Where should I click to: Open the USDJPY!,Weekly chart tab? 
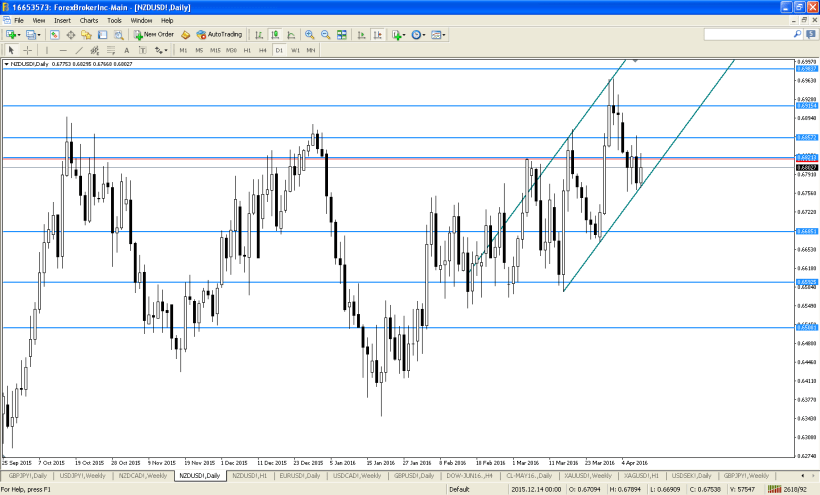click(x=82, y=476)
